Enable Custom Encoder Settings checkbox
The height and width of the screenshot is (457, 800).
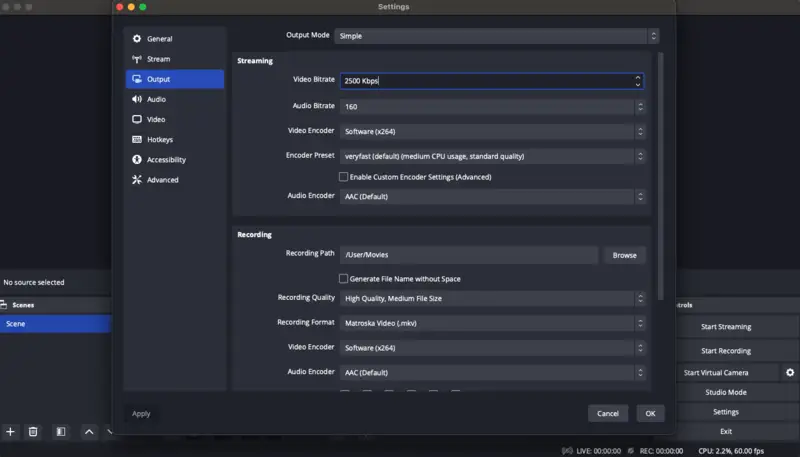pyautogui.click(x=343, y=177)
